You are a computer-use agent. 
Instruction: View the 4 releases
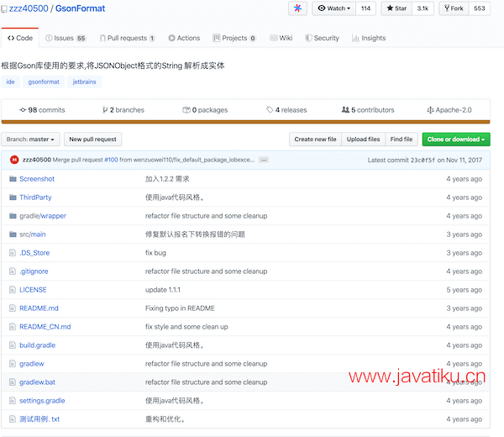pos(286,110)
